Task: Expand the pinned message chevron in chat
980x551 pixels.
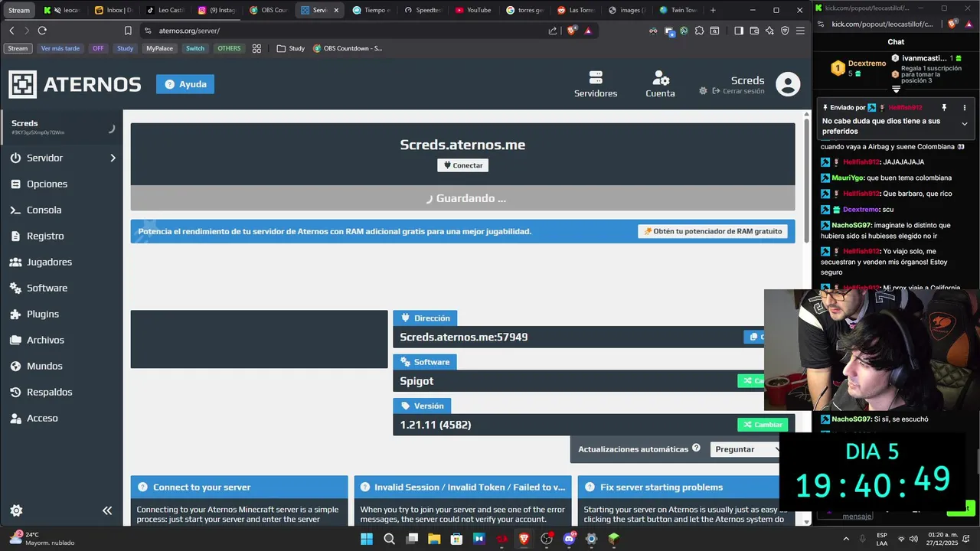Action: click(x=965, y=123)
